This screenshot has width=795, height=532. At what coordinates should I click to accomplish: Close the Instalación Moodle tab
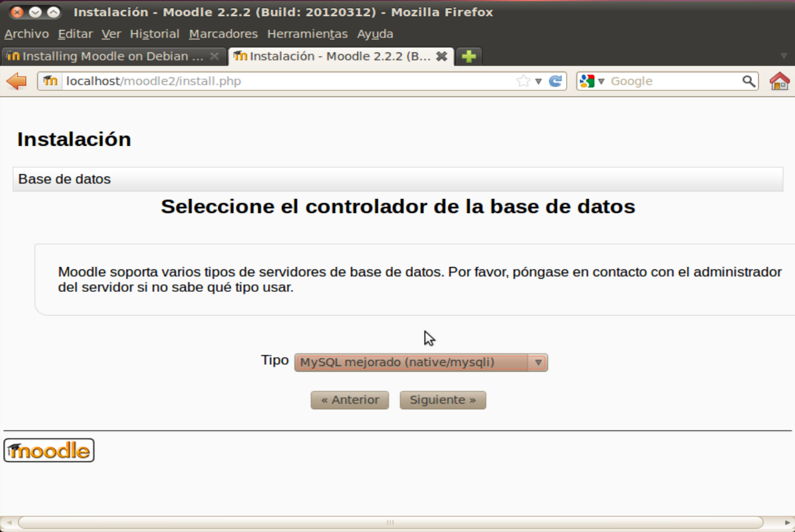pos(441,56)
